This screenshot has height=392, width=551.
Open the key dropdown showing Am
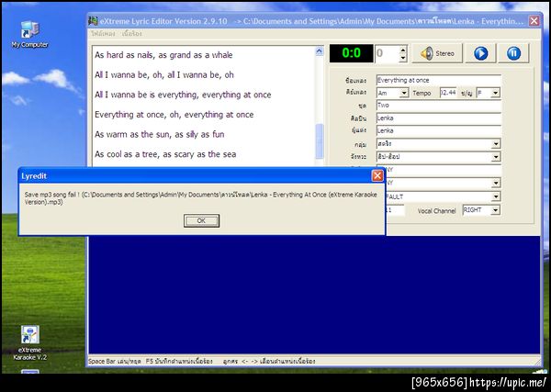coord(404,93)
